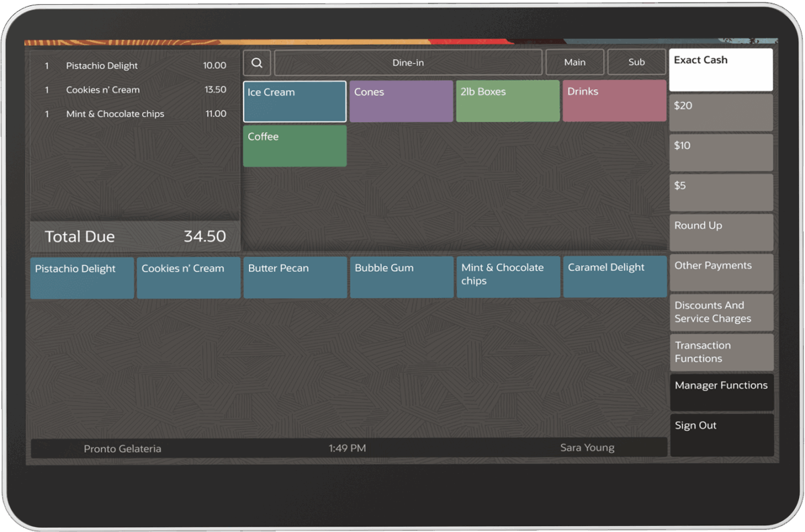Open the 2lb Boxes category
The height and width of the screenshot is (532, 805).
[508, 101]
